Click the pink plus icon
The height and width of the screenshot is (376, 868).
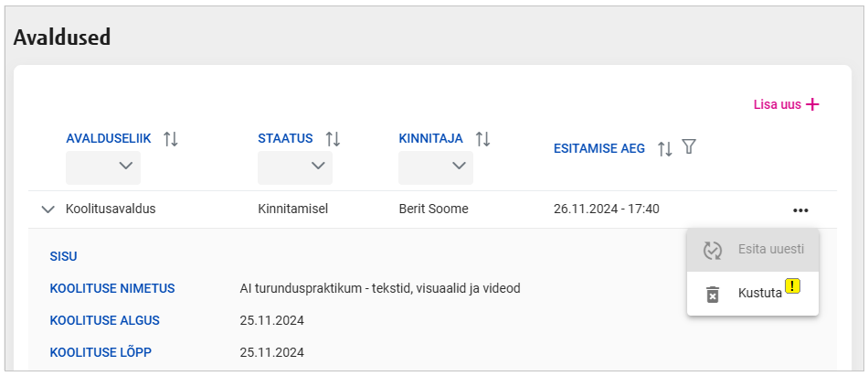pyautogui.click(x=812, y=104)
